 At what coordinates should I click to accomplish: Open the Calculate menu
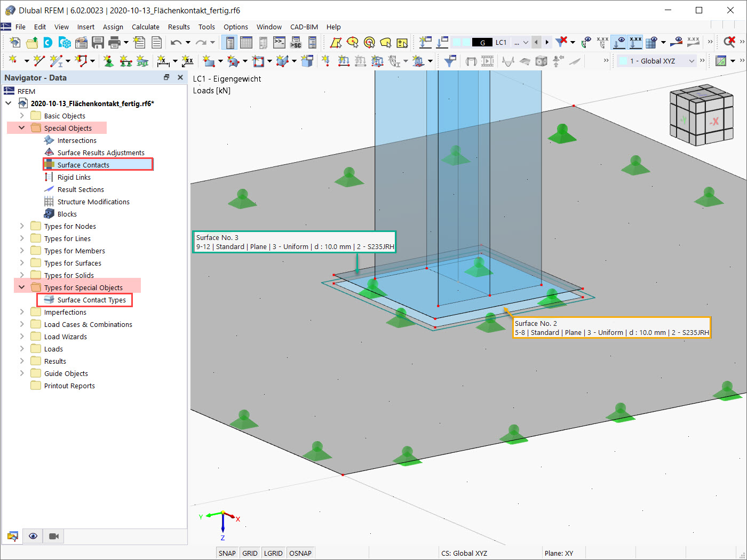(x=145, y=27)
